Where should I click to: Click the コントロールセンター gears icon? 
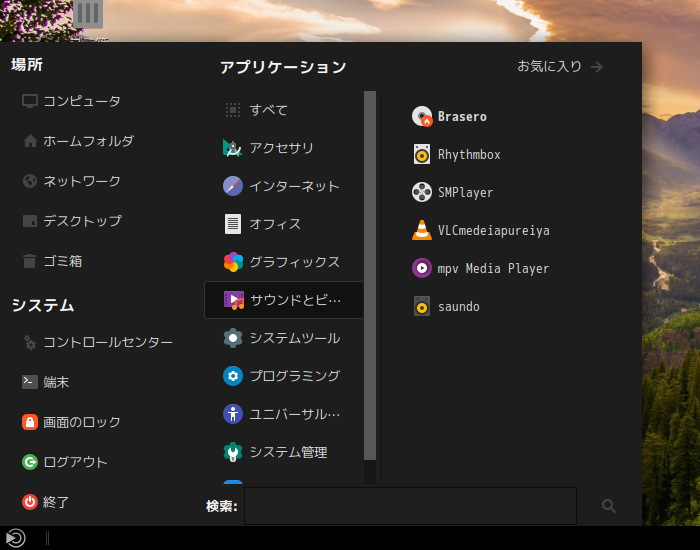(30, 342)
